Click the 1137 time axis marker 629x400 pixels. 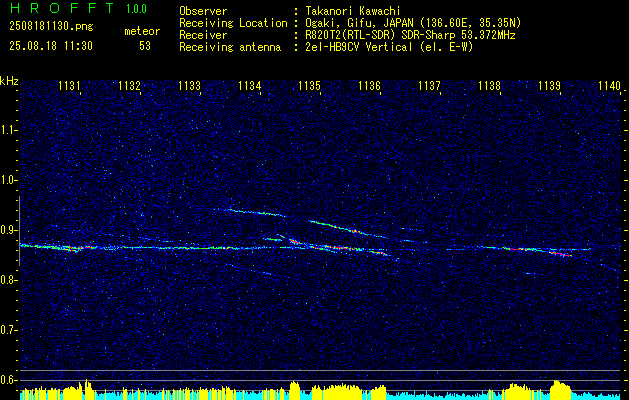click(x=430, y=86)
